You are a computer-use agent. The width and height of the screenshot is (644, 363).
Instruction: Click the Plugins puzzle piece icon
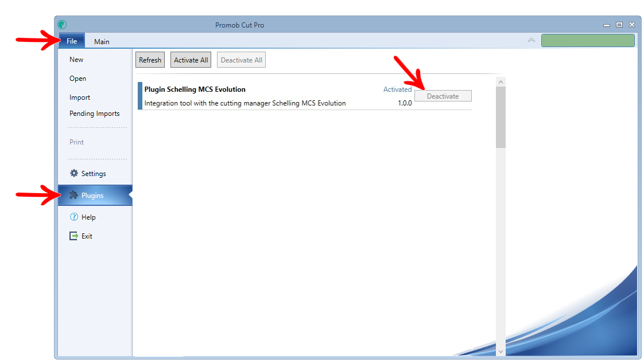pyautogui.click(x=73, y=195)
